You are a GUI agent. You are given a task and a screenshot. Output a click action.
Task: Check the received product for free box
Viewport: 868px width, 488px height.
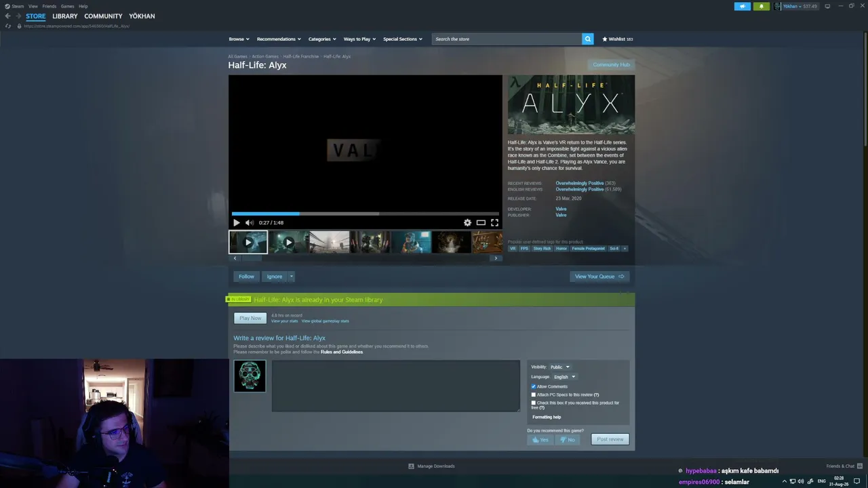[x=534, y=403]
